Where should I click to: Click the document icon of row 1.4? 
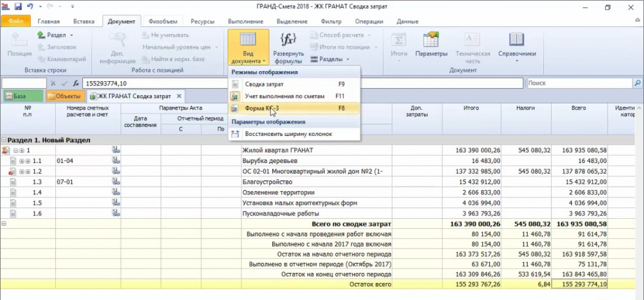[x=13, y=192]
